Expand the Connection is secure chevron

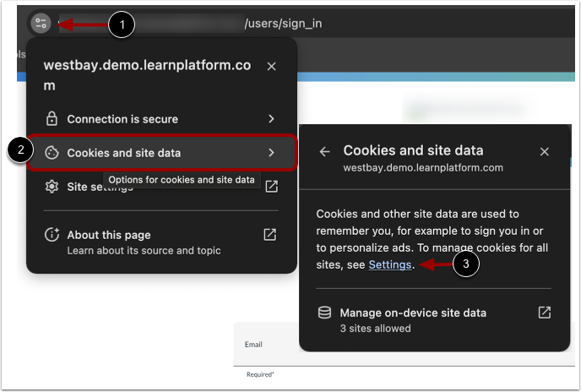click(272, 118)
